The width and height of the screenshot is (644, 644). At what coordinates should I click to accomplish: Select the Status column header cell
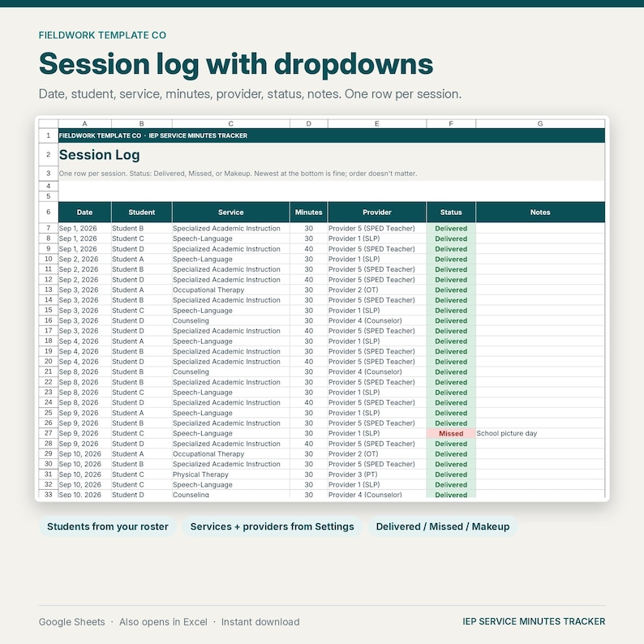click(451, 212)
